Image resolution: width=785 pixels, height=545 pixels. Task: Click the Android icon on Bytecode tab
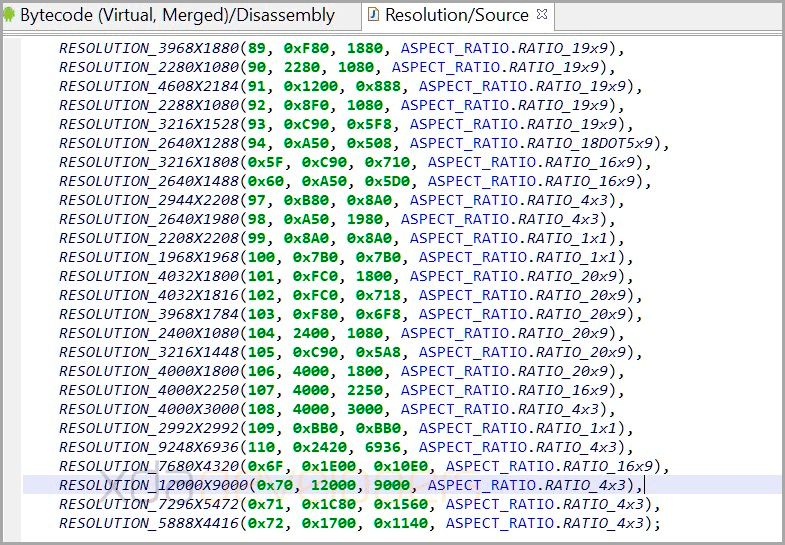tap(9, 15)
